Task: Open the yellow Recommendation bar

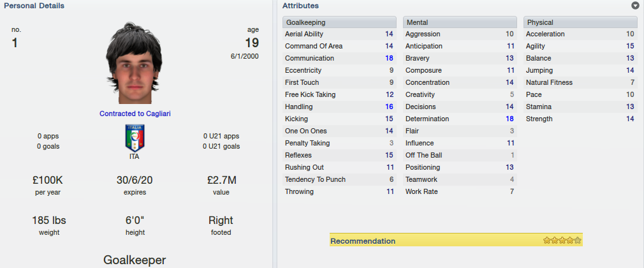Action: click(x=456, y=241)
